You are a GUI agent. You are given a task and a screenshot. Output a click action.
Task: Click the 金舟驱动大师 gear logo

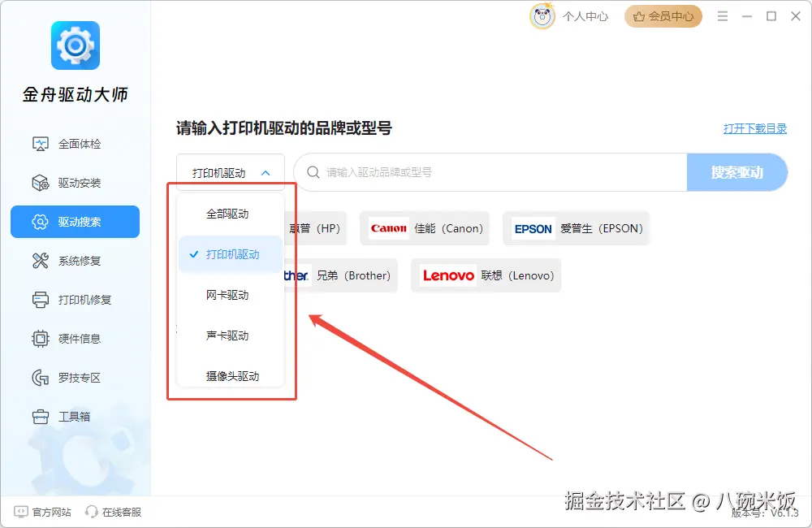(76, 45)
